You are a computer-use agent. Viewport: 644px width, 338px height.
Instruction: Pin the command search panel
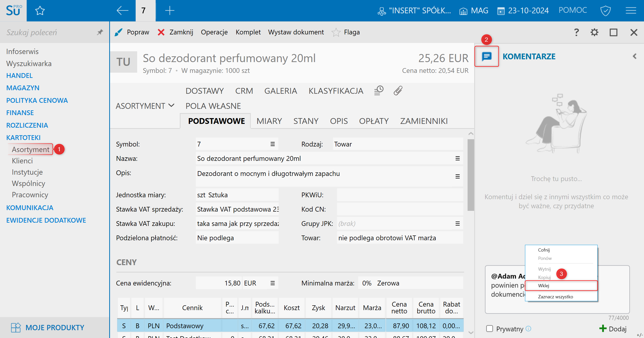100,32
